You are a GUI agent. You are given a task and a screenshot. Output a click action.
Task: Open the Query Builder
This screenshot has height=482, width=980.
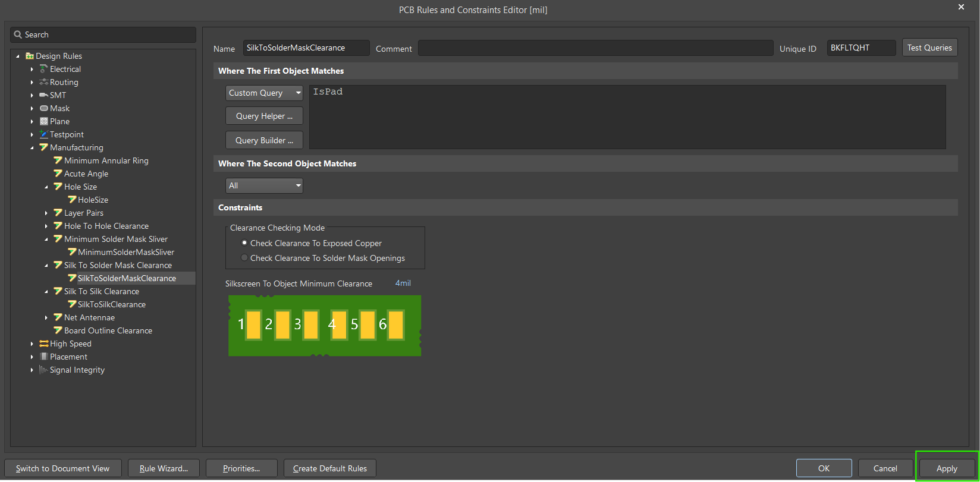[264, 140]
